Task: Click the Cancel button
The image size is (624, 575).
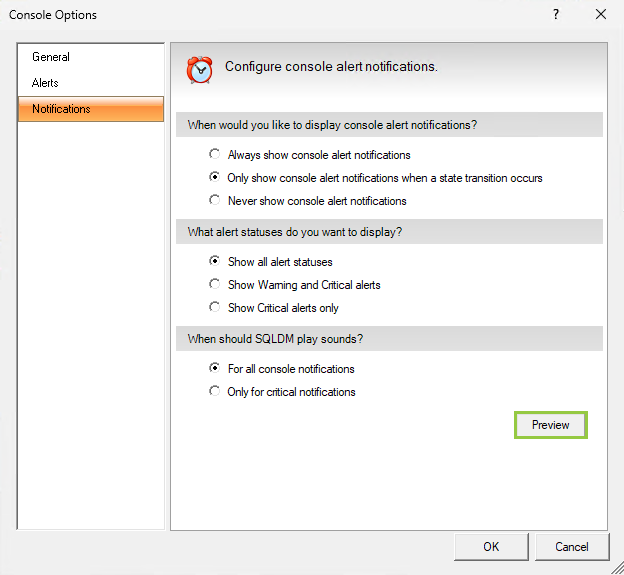Action: (572, 547)
